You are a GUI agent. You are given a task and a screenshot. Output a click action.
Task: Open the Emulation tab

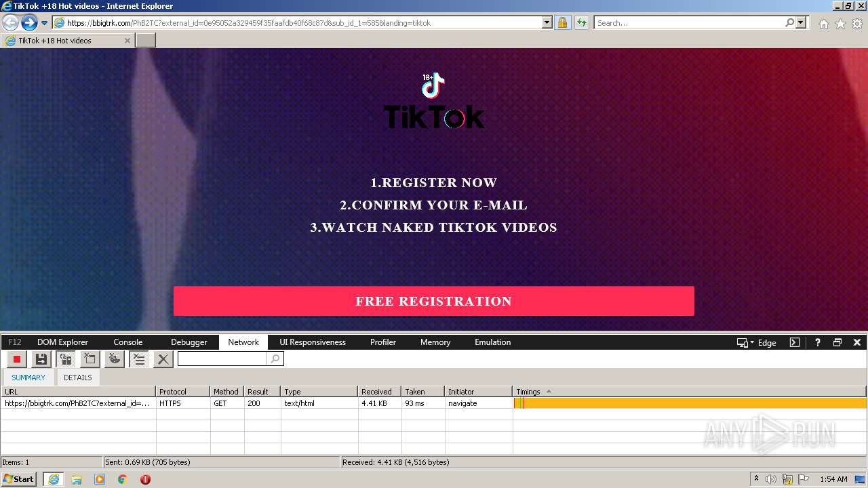pos(493,342)
